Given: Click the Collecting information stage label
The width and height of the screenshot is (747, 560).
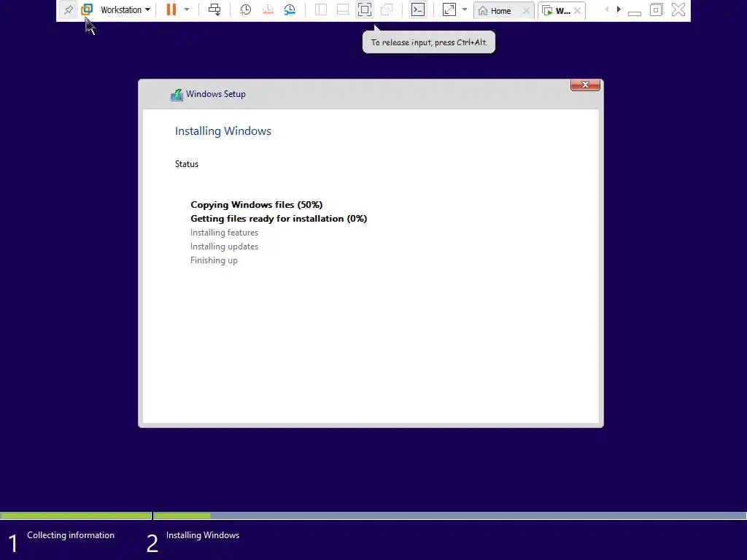Looking at the screenshot, I should point(71,535).
